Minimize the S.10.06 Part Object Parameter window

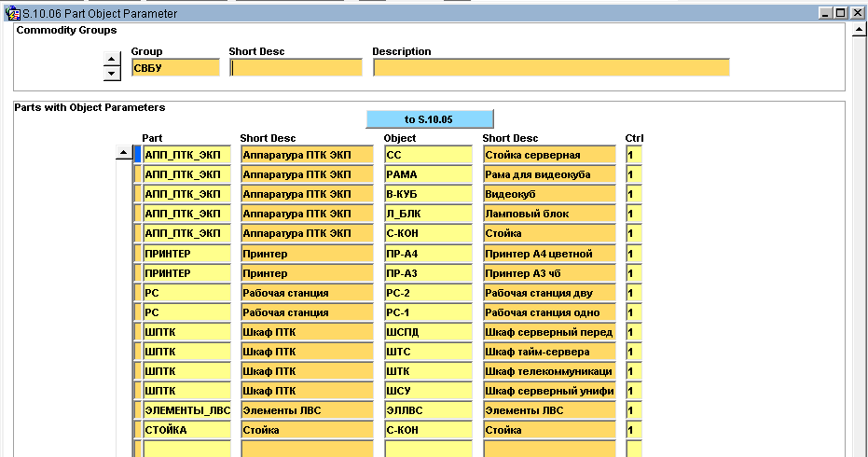tap(825, 13)
